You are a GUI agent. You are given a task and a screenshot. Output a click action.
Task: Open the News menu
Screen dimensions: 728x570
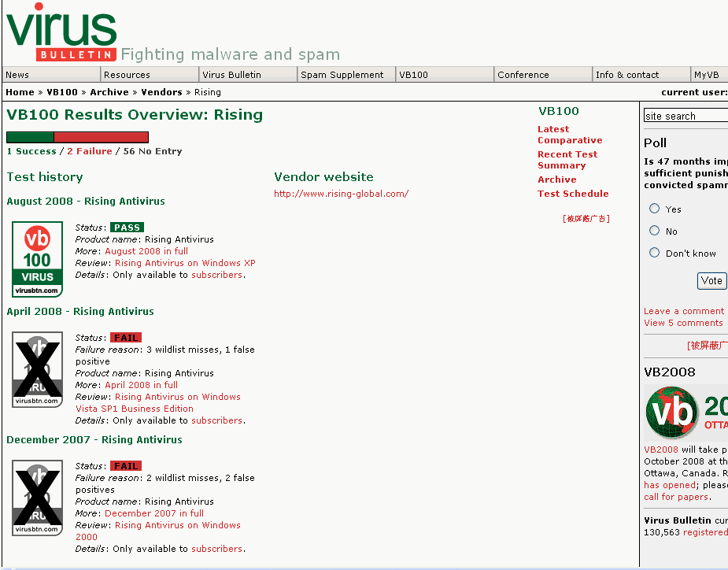(51, 75)
